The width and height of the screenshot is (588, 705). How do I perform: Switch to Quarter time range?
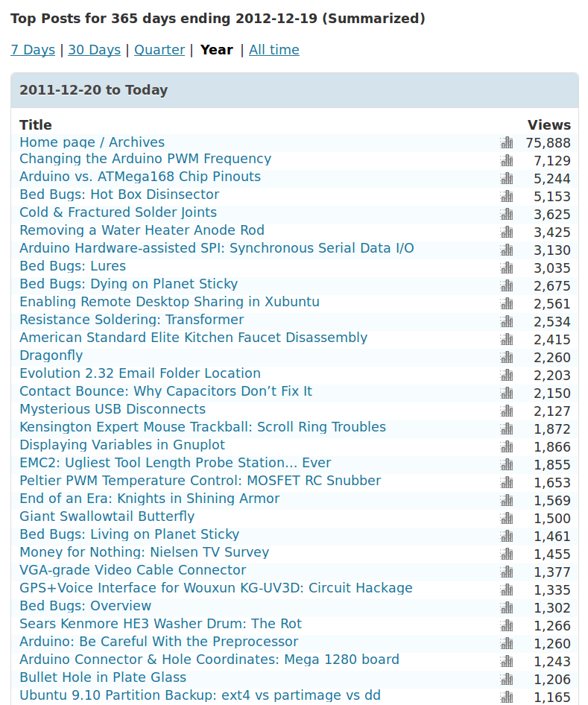(159, 50)
